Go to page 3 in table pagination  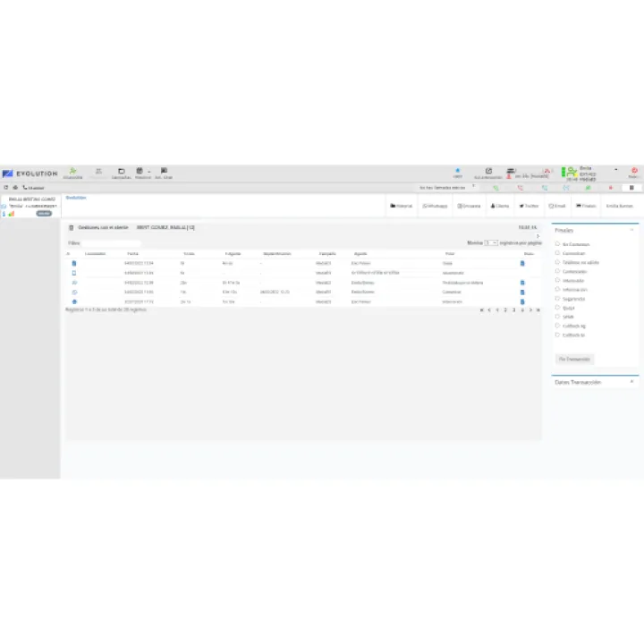point(513,309)
